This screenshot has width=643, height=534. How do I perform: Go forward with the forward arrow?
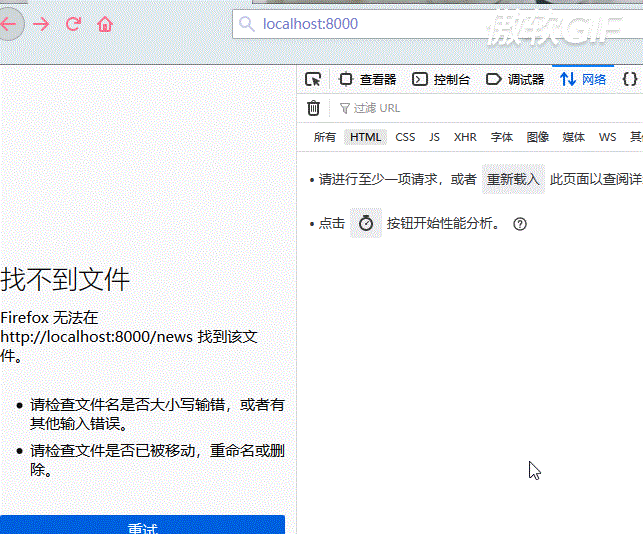coord(41,24)
